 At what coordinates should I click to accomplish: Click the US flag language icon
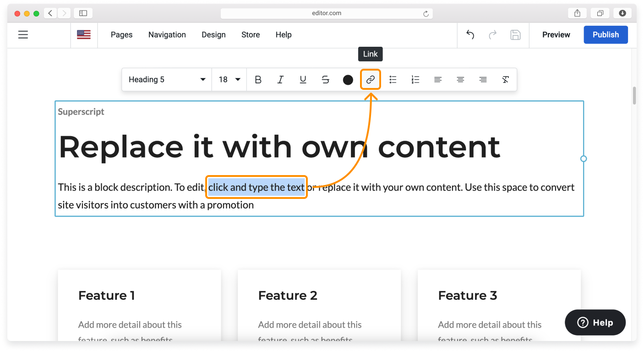click(84, 35)
